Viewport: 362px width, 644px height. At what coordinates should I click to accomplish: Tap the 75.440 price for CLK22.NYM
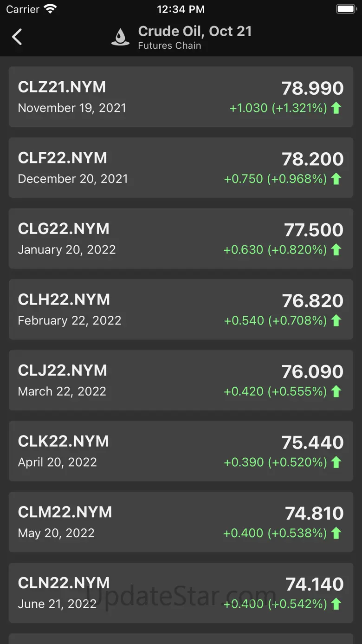[x=312, y=442]
